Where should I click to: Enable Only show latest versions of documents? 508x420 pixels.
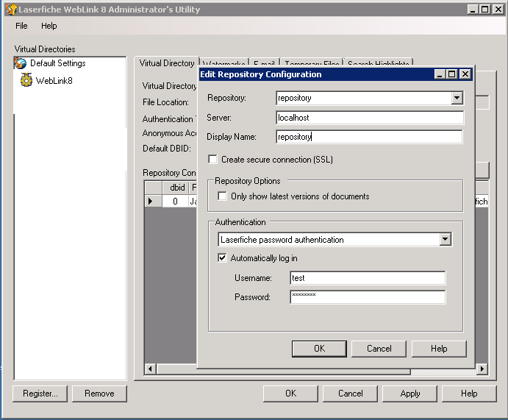222,196
